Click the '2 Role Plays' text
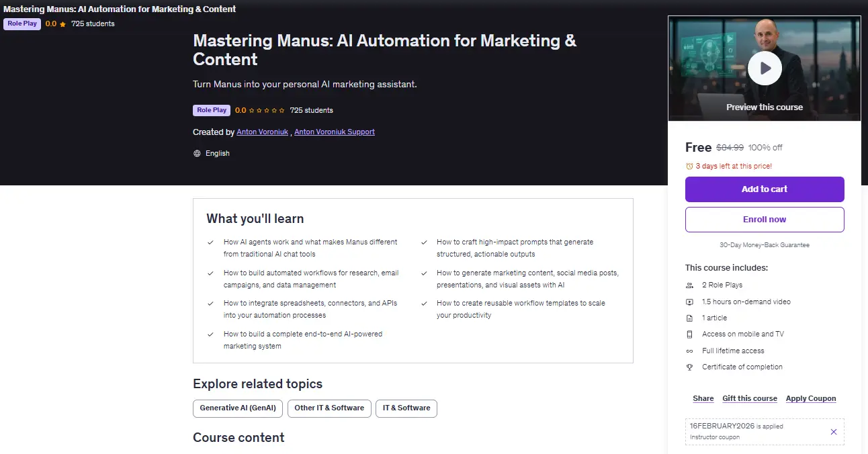 click(722, 285)
